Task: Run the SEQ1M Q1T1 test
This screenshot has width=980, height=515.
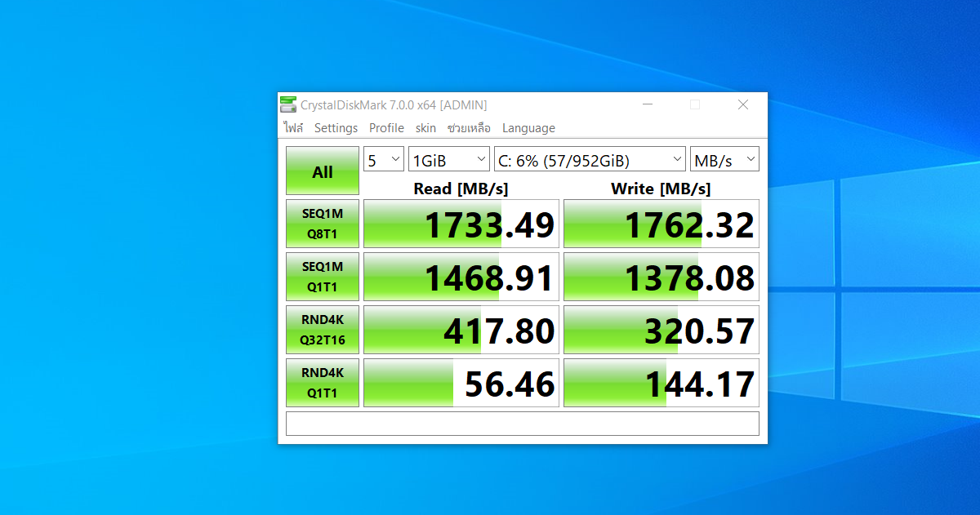Action: (x=323, y=277)
